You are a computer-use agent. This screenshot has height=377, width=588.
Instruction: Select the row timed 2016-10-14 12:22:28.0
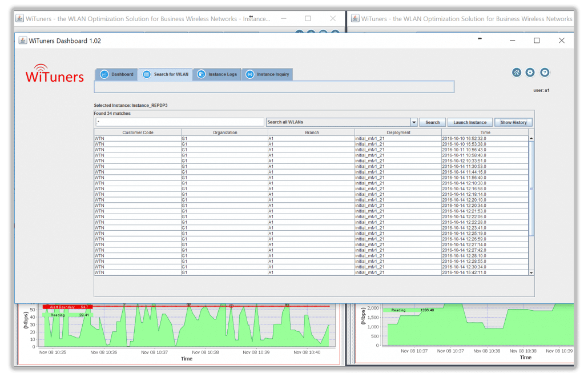[x=311, y=222]
